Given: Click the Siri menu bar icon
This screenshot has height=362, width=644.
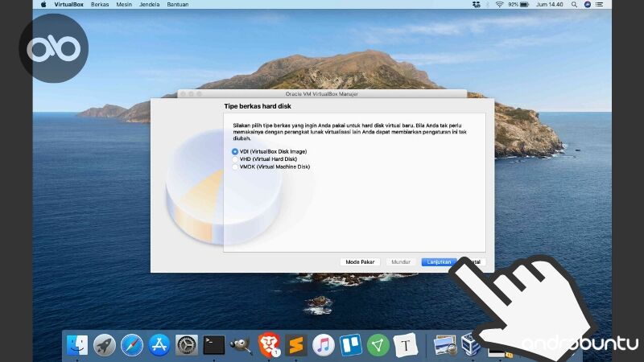Looking at the screenshot, I should (x=588, y=5).
